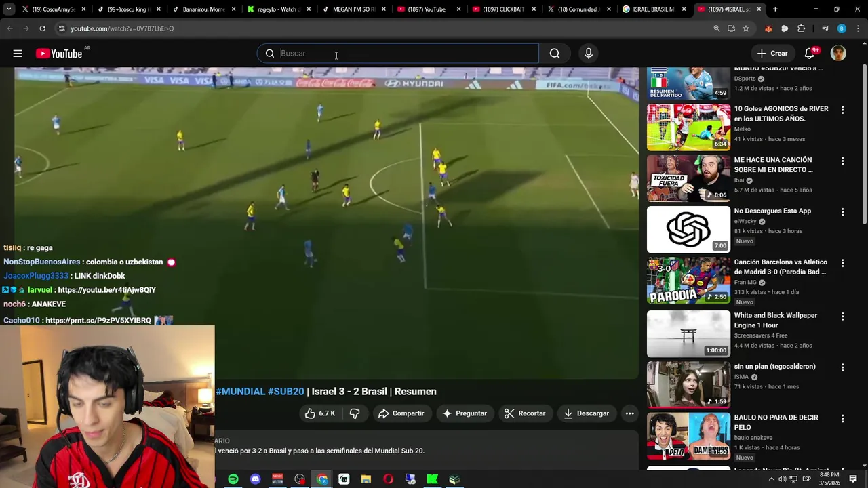The width and height of the screenshot is (868, 488).
Task: Switch to the Bananirou TikTok tab
Action: [203, 9]
